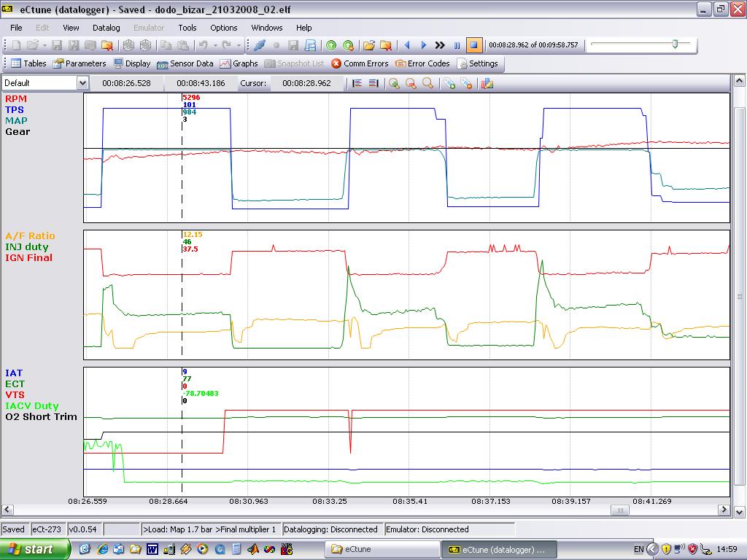The image size is (747, 560).
Task: Click the close file icon with red star
Action: point(107,45)
